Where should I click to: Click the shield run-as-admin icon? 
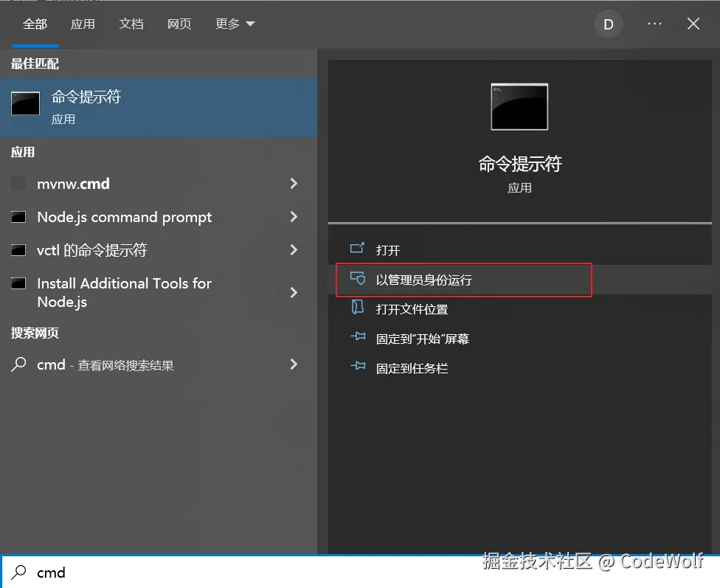coord(358,278)
